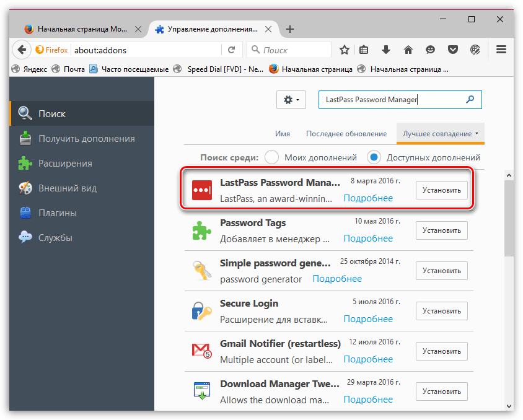The height and width of the screenshot is (420, 523).
Task: Install Password Tags with Установить button
Action: coord(442,230)
